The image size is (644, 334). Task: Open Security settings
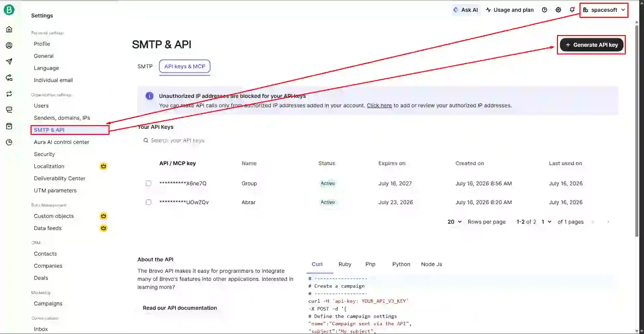(44, 154)
